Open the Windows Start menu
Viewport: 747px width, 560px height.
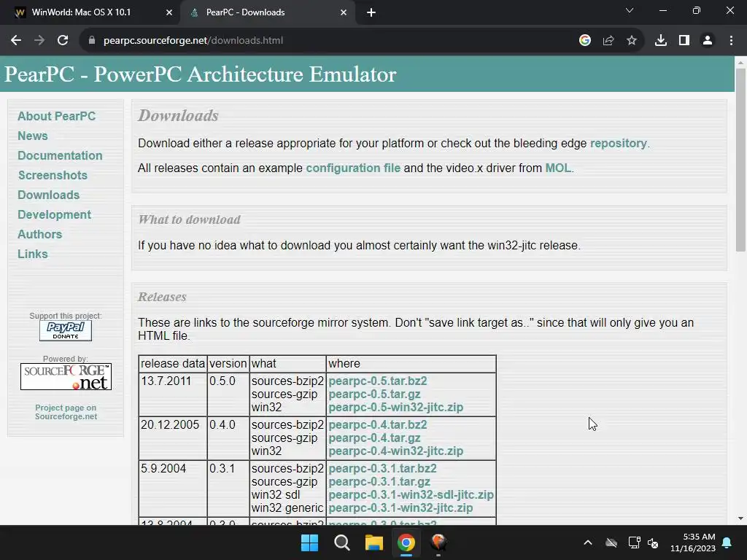[309, 542]
